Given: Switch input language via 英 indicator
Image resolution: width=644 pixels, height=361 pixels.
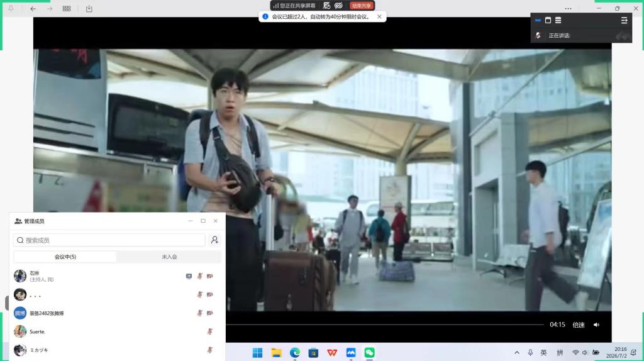Looking at the screenshot, I should (544, 352).
